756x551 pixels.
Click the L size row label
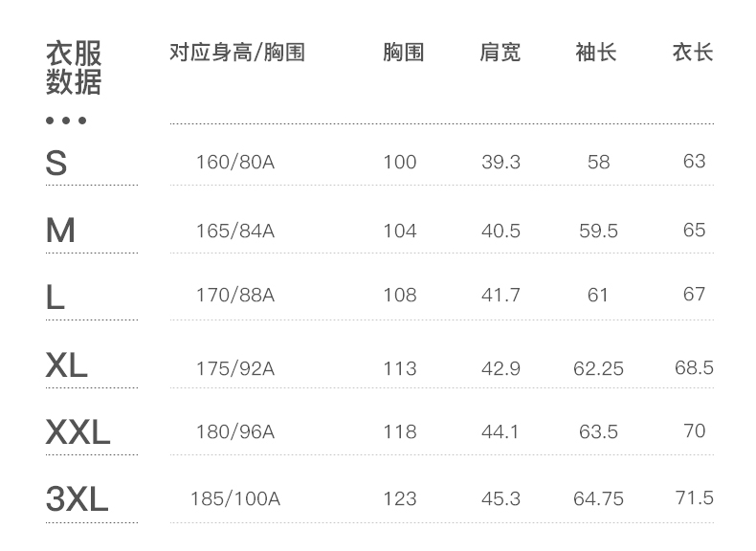[x=55, y=298]
